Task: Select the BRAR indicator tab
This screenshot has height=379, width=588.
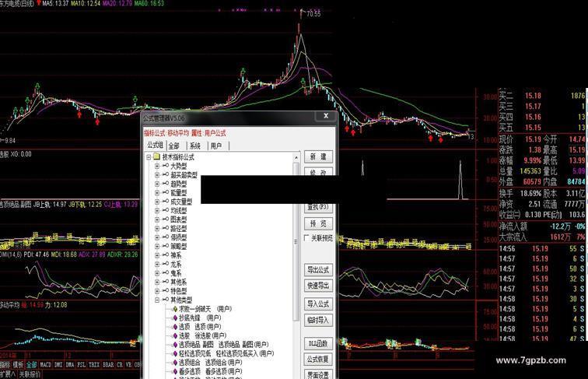Action: click(x=108, y=364)
